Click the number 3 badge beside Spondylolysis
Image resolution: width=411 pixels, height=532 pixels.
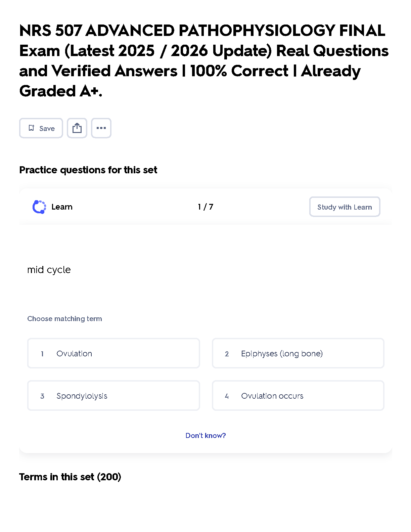[42, 396]
